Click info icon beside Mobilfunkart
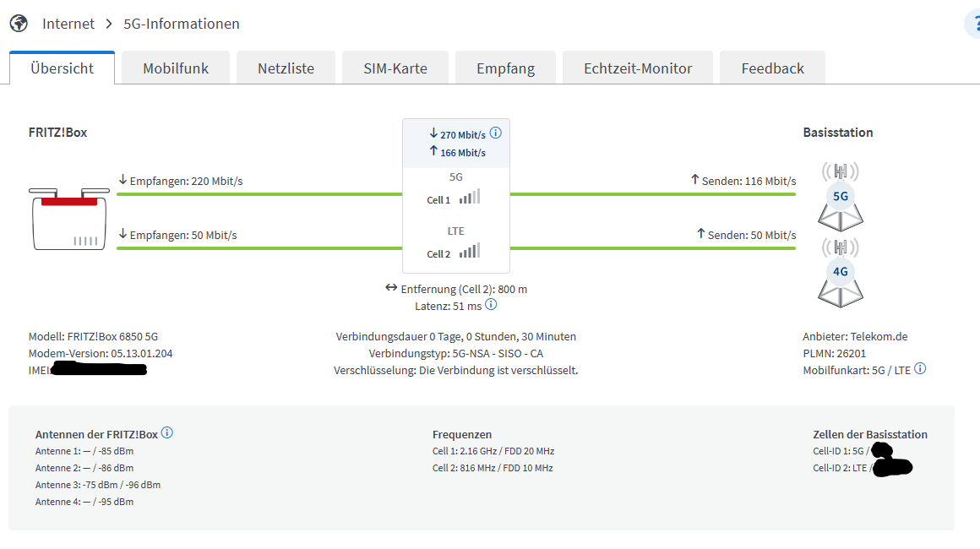 point(920,368)
